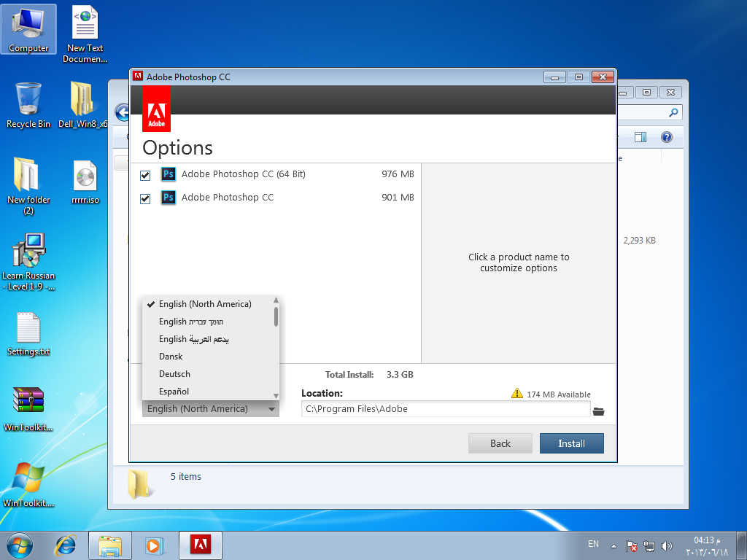This screenshot has height=560, width=747.
Task: Browse for install location folder icon
Action: (x=598, y=411)
